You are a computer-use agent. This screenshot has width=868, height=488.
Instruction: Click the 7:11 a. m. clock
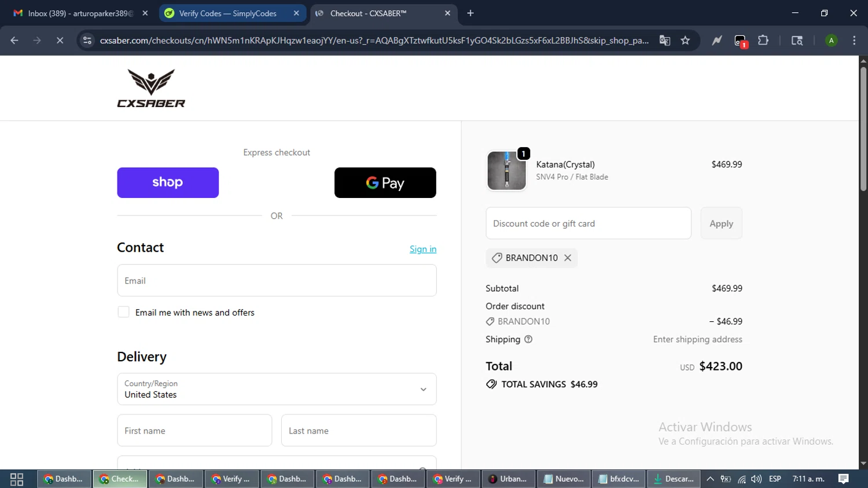tap(808, 479)
